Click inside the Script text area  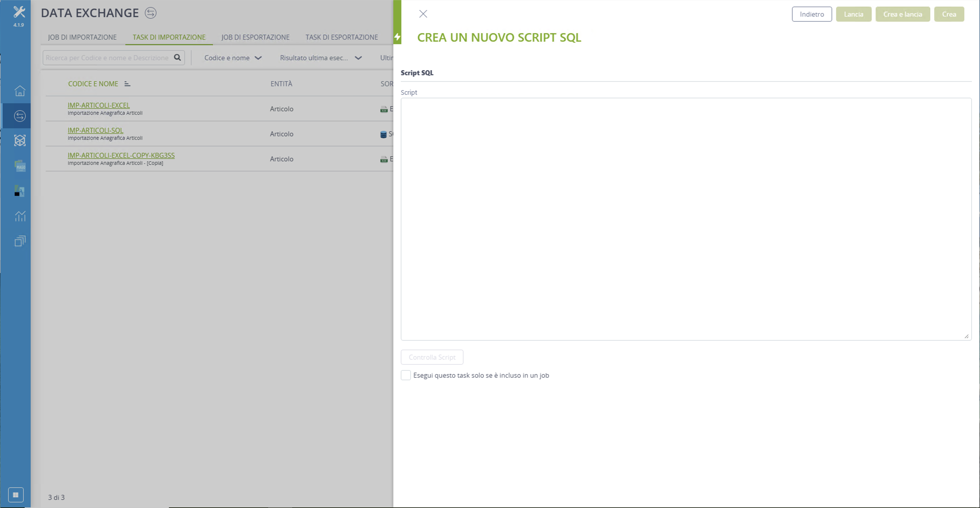point(686,219)
